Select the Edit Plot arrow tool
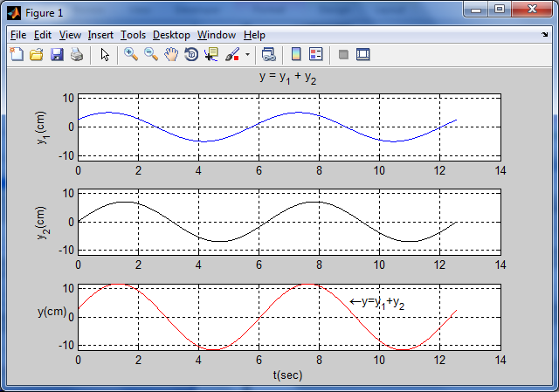The height and width of the screenshot is (392, 559). coord(105,54)
